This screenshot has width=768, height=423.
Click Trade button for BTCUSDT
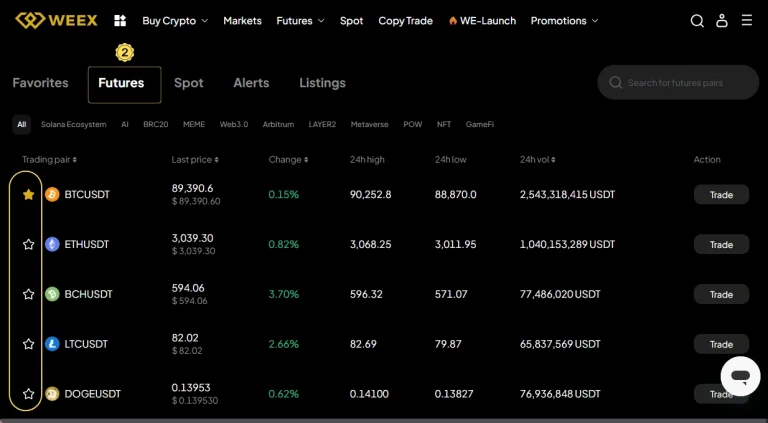[721, 194]
